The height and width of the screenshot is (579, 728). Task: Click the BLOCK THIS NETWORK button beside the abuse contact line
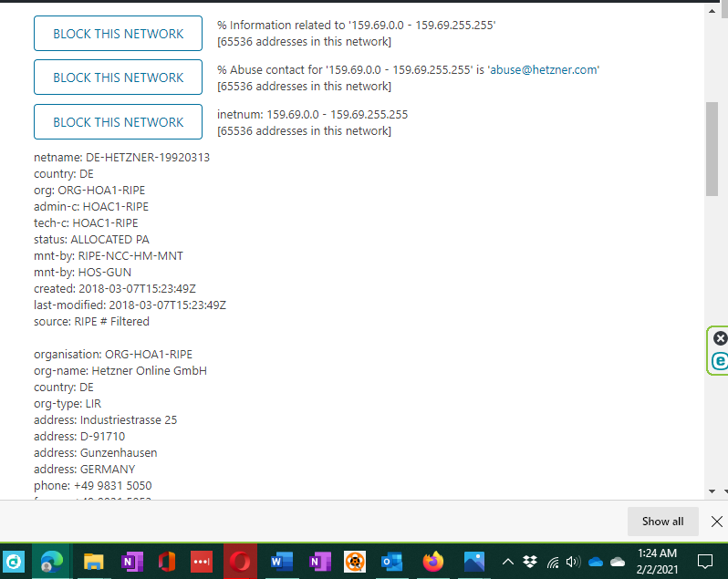point(118,78)
